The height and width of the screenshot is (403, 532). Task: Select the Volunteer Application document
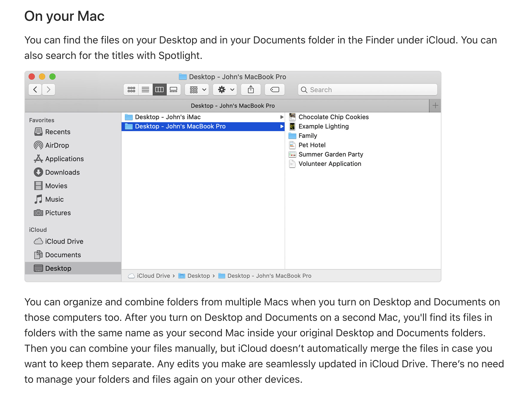point(325,164)
